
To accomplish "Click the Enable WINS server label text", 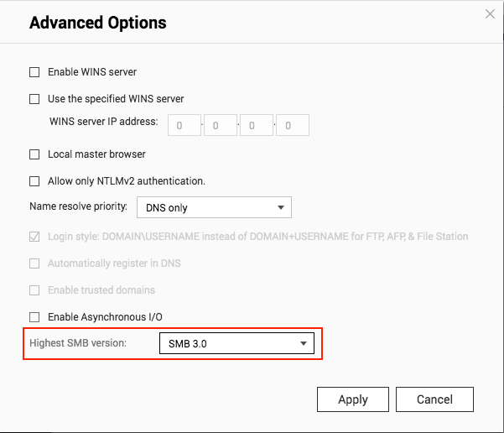I will click(92, 72).
